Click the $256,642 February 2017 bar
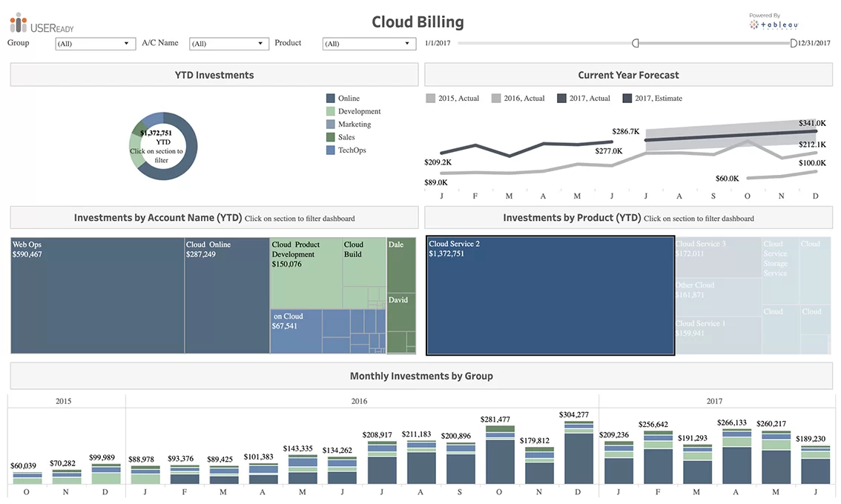 pyautogui.click(x=658, y=457)
